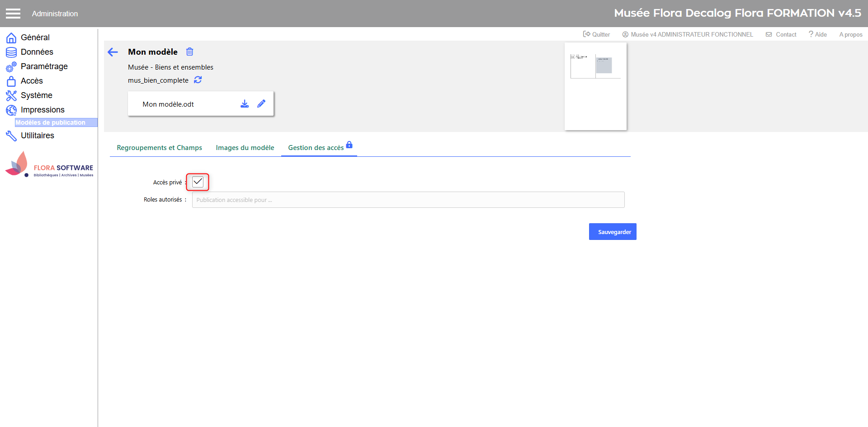Refresh mus_bien_complete with the sync icon
The height and width of the screenshot is (427, 868).
[x=198, y=80]
